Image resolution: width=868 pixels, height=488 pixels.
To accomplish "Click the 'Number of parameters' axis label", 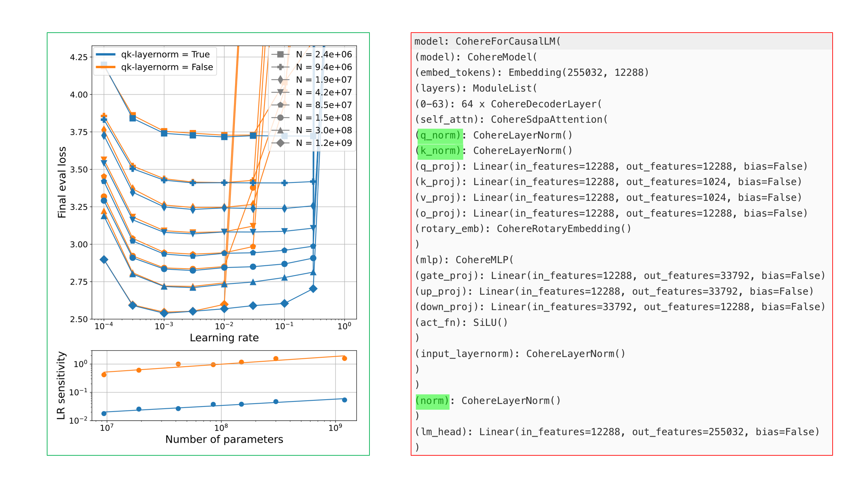I will coord(224,439).
